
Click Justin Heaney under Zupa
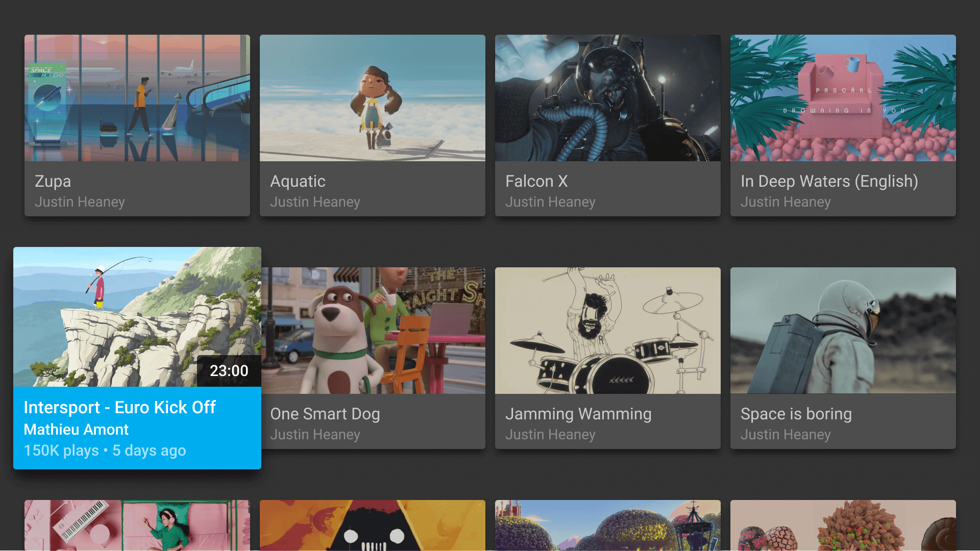(80, 202)
